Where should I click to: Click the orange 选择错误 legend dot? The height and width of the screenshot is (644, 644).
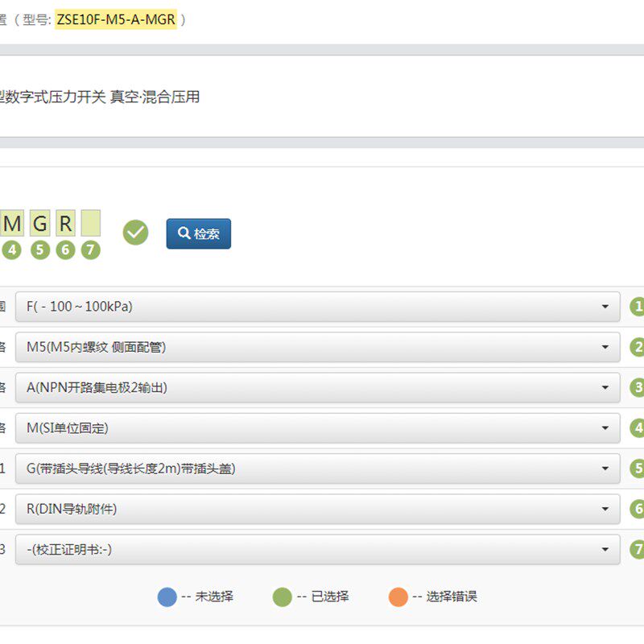tap(398, 597)
